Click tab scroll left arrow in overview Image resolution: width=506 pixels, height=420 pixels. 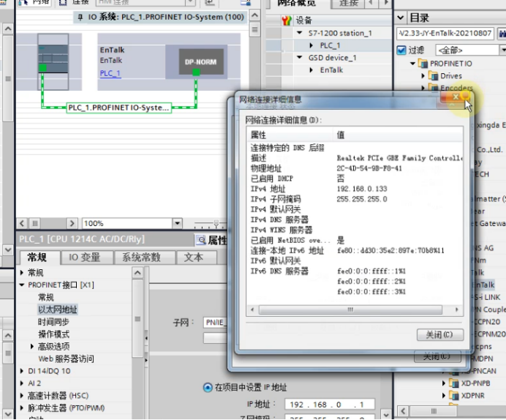371,3
